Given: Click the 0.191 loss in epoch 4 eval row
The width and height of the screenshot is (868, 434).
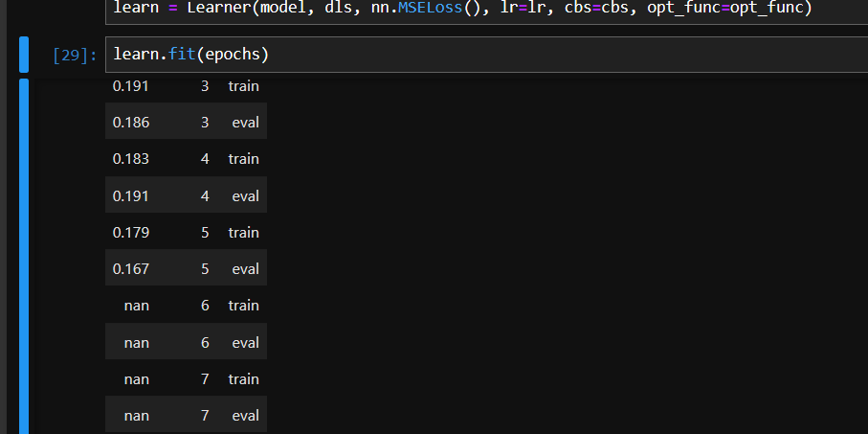Looking at the screenshot, I should click(x=131, y=195).
